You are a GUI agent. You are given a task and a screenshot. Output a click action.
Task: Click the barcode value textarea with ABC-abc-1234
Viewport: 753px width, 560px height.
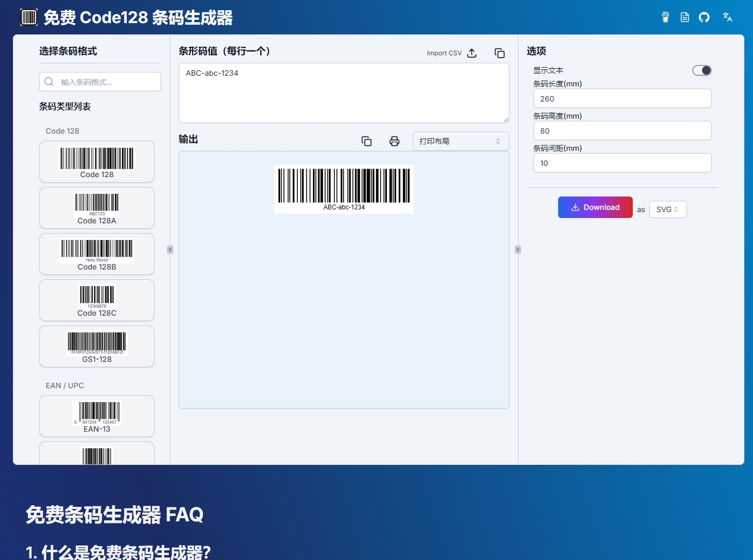[343, 93]
